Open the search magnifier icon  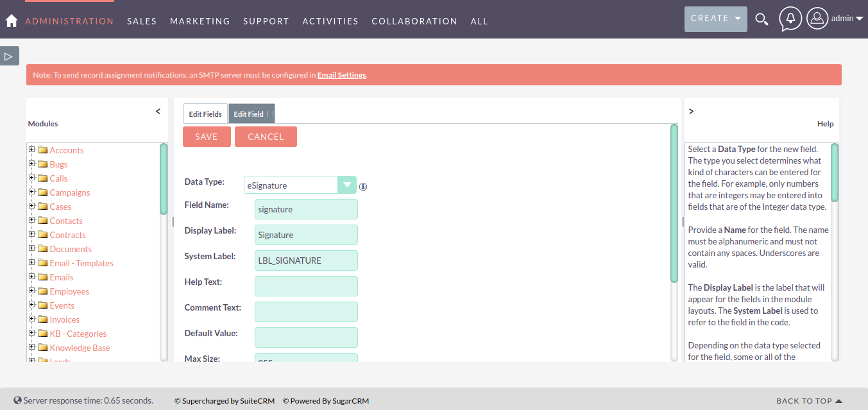coord(762,19)
